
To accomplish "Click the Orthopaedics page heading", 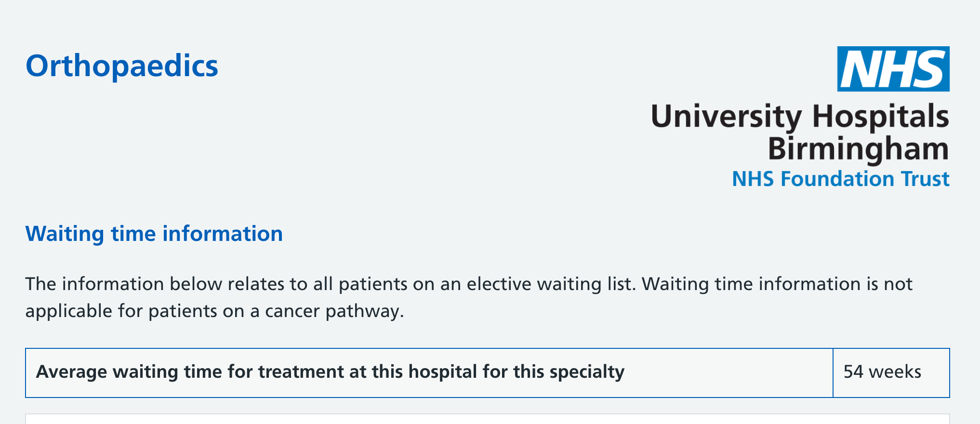I will (x=122, y=66).
